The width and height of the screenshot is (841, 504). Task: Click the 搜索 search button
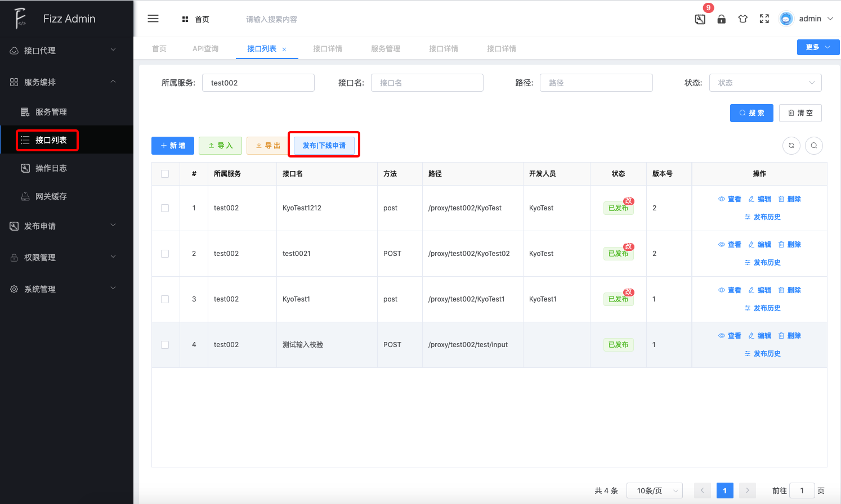(x=751, y=113)
